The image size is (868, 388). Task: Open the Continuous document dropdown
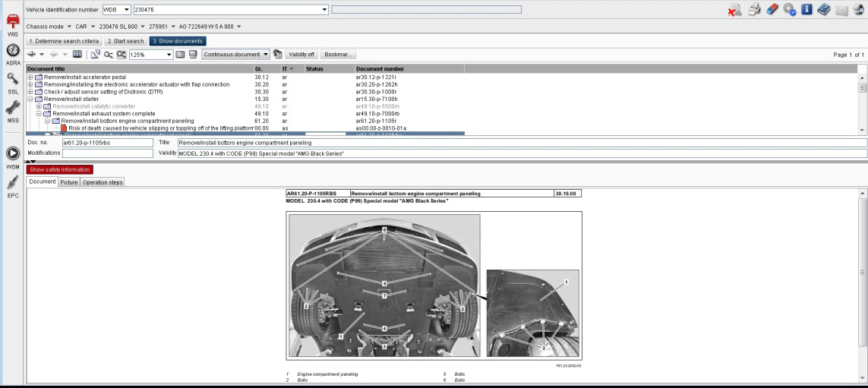click(235, 54)
